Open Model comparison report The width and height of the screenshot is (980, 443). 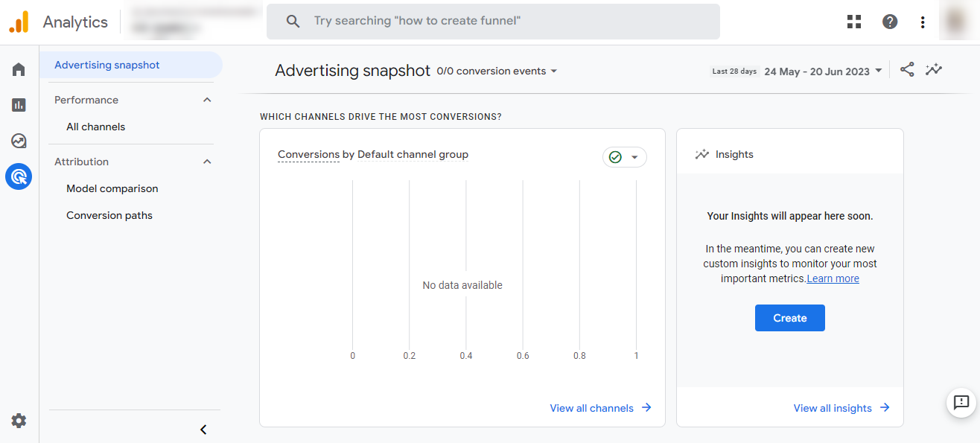[x=112, y=188]
